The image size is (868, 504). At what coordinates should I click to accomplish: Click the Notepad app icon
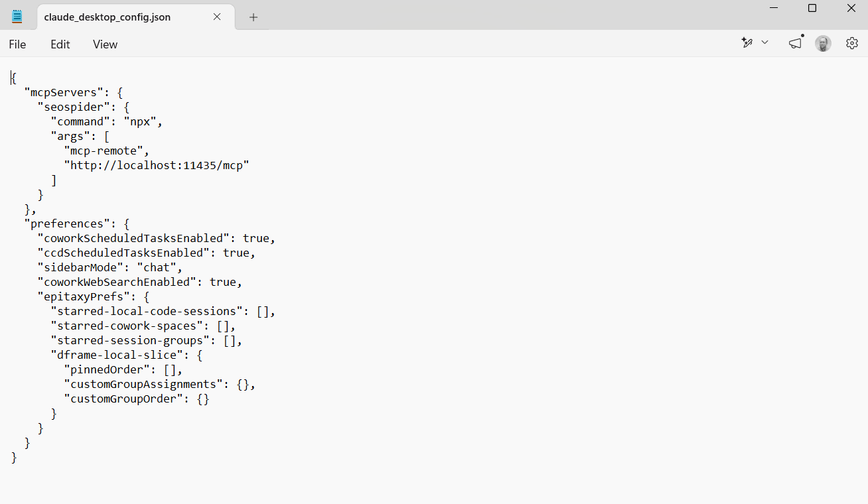click(17, 17)
